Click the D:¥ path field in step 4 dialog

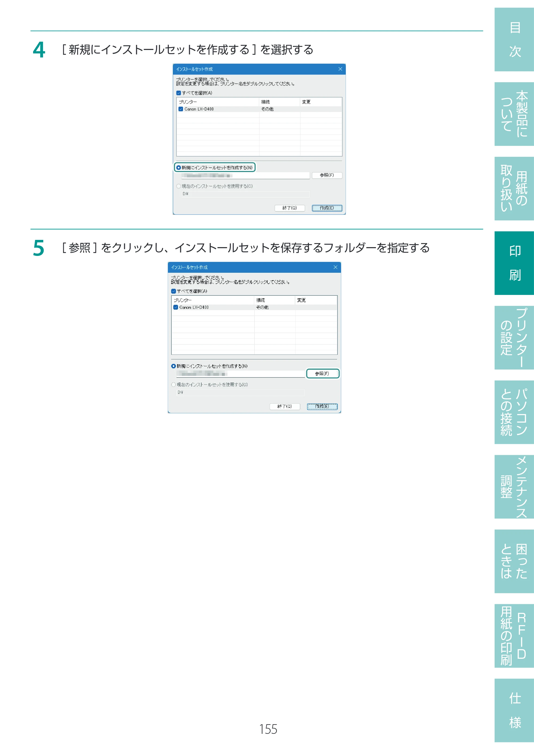coord(245,194)
